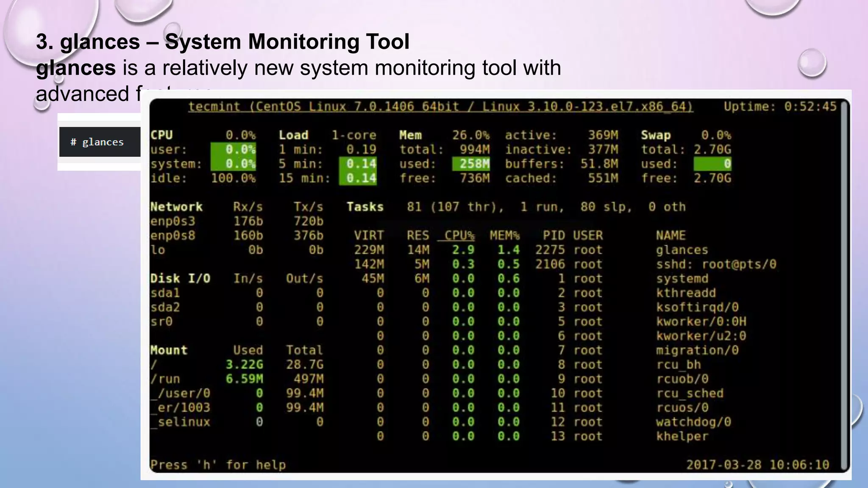The image size is (868, 488).
Task: Click the highlighted CPU user 0.0% value
Action: click(x=234, y=150)
